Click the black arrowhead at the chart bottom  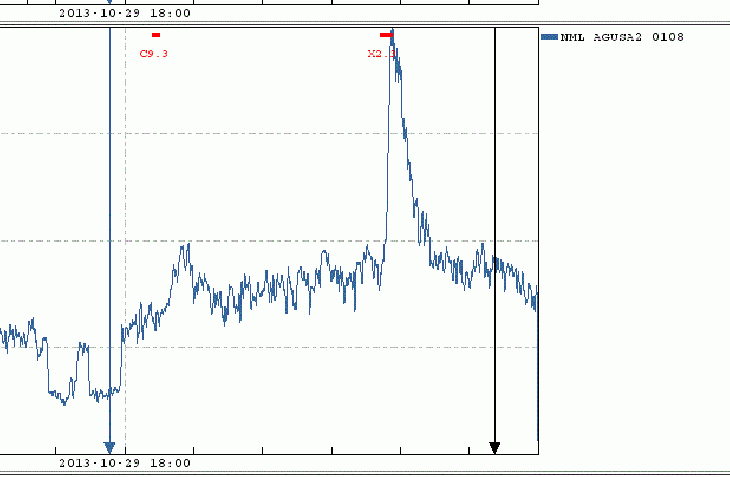494,447
